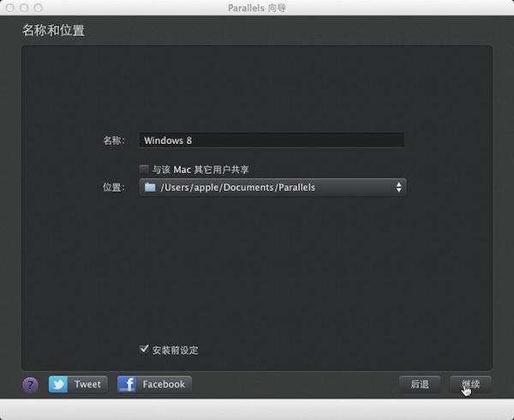514x420 pixels.
Task: Click the Windows 8 name input field
Action: point(272,141)
